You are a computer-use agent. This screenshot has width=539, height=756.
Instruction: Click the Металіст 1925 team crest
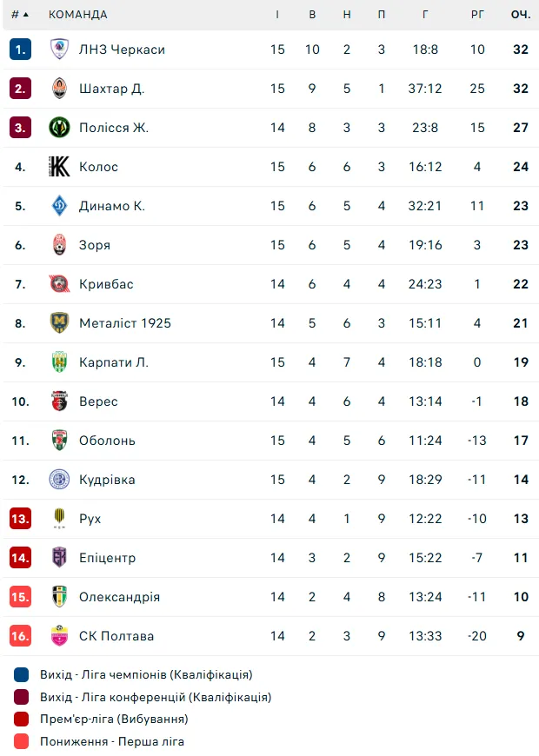pos(59,323)
